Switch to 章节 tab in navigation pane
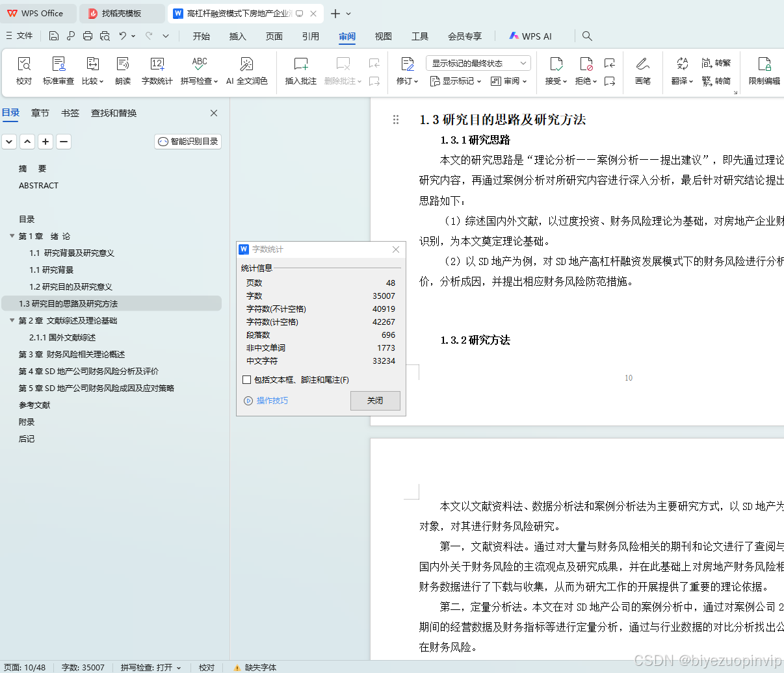784x673 pixels. [x=40, y=113]
